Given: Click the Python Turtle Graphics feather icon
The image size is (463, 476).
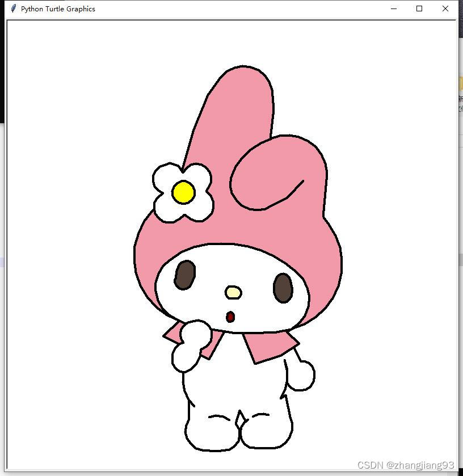Looking at the screenshot, I should 13,9.
